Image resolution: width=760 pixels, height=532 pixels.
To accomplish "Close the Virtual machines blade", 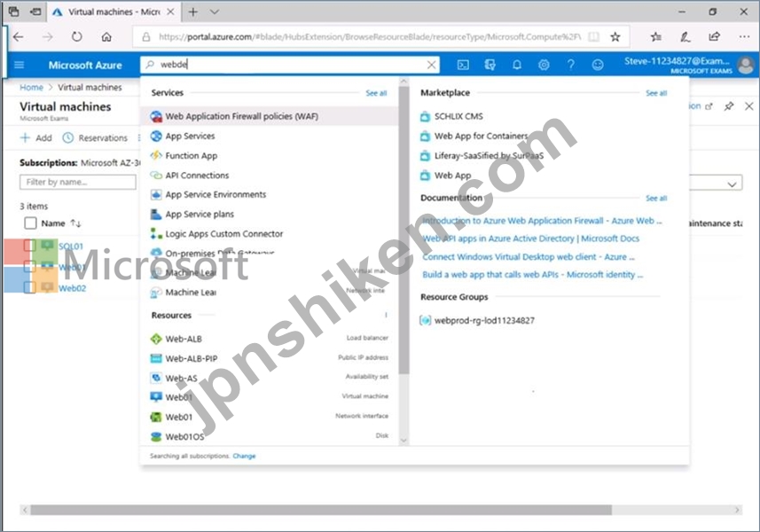I will pos(748,106).
